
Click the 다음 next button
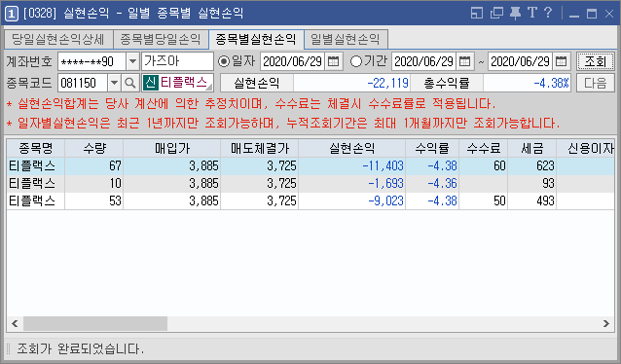[x=596, y=83]
